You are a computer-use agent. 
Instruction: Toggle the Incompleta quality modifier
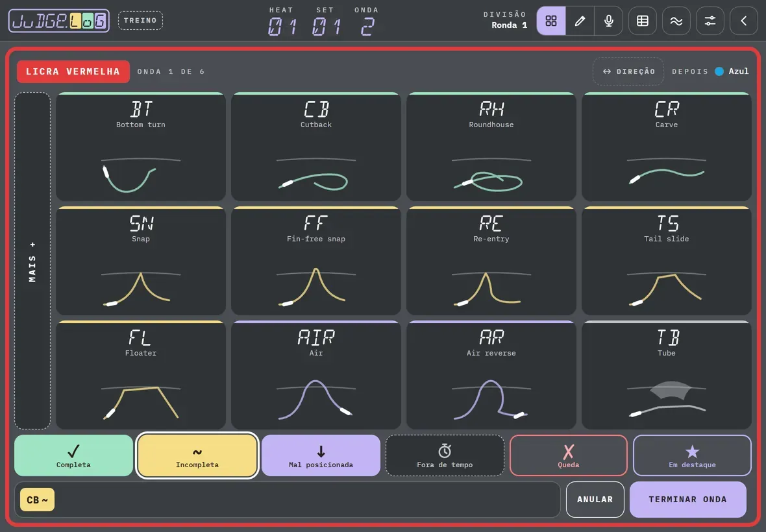click(x=197, y=455)
